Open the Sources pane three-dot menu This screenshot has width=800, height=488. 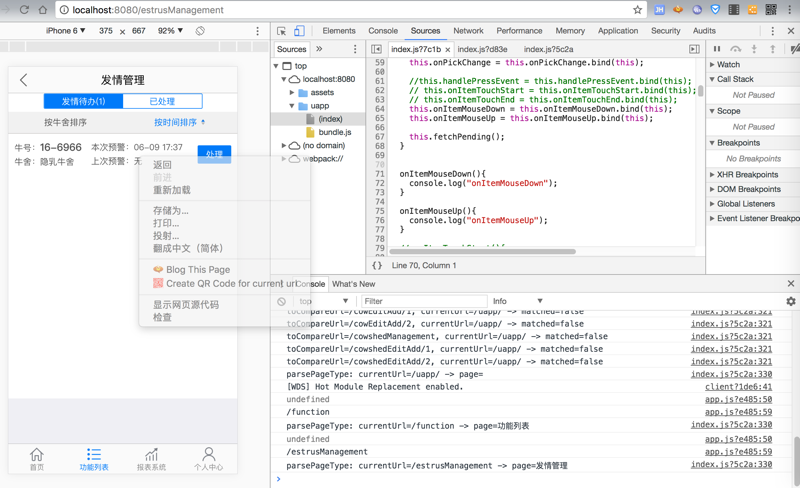pyautogui.click(x=355, y=49)
